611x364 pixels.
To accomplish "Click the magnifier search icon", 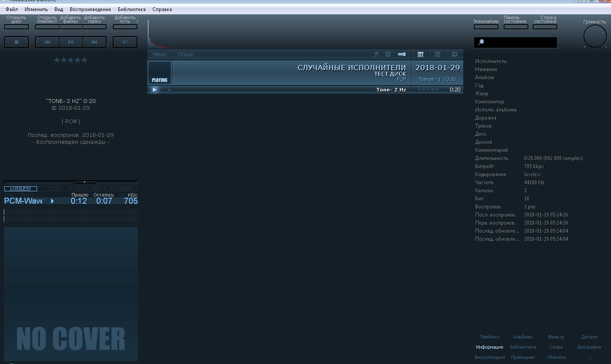I will tap(481, 42).
